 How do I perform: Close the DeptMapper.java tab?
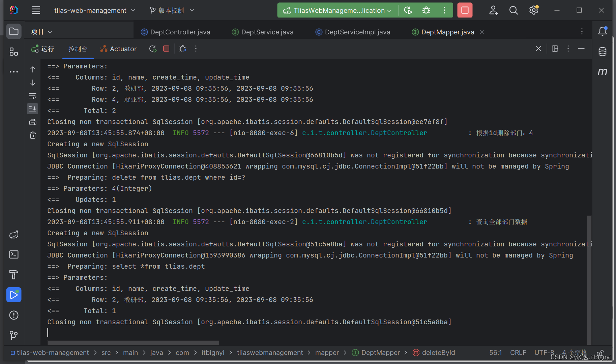pos(482,32)
